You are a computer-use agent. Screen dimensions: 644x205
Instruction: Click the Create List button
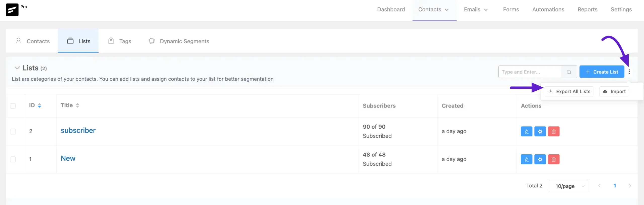click(601, 72)
